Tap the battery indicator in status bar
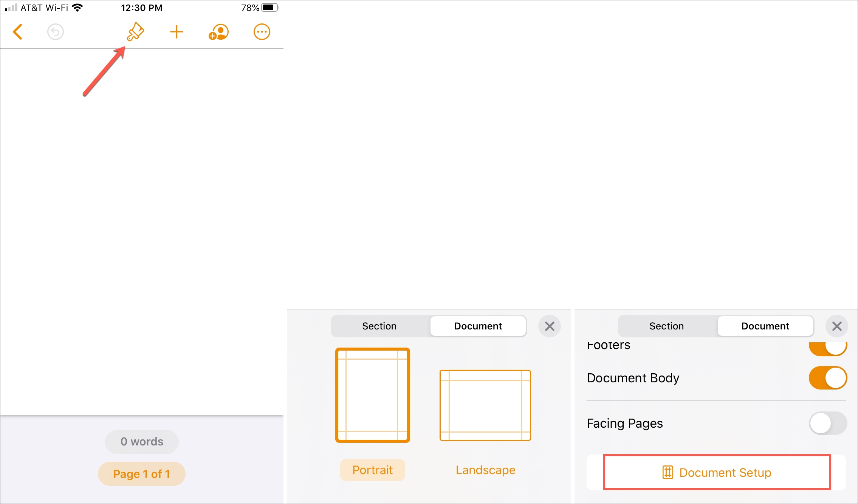Image resolution: width=858 pixels, height=504 pixels. pos(270,8)
